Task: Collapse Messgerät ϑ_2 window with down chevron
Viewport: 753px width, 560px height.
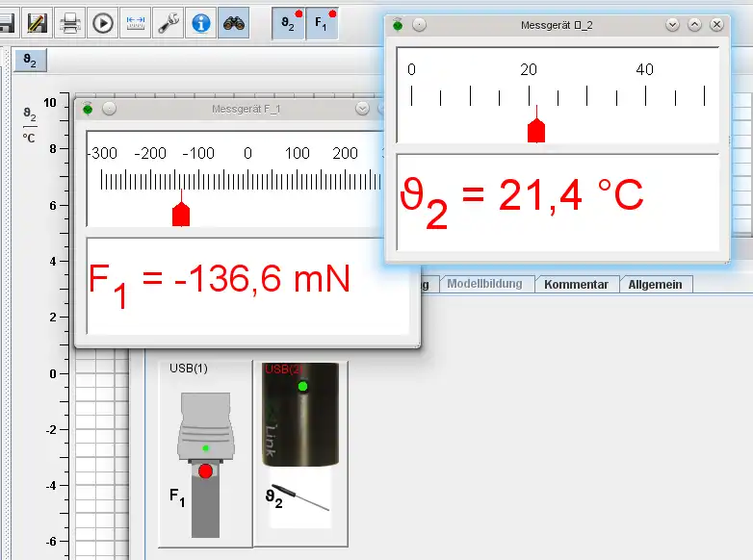Action: click(672, 24)
